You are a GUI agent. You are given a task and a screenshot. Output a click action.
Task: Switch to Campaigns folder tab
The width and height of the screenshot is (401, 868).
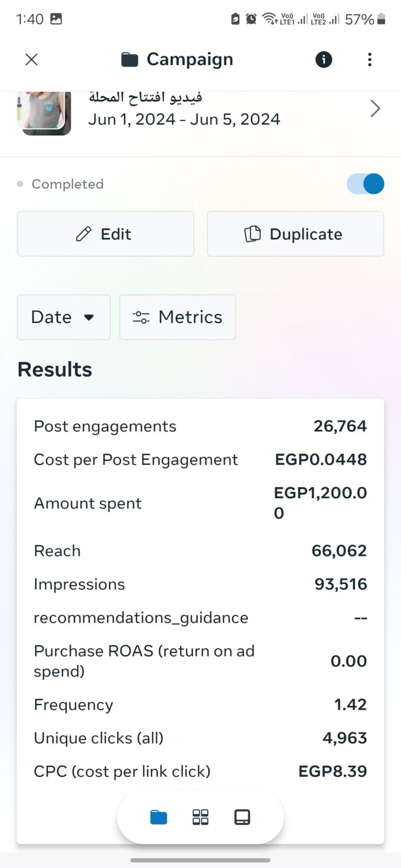click(x=159, y=817)
